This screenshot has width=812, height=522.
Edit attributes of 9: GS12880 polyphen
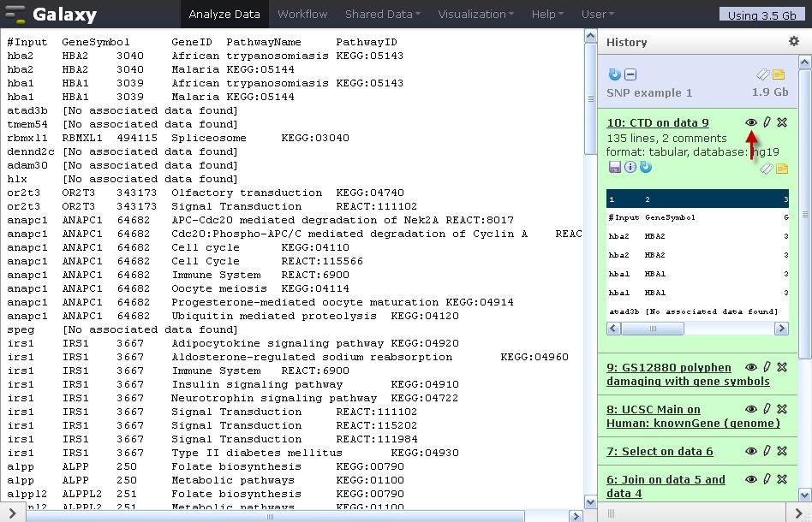(767, 367)
